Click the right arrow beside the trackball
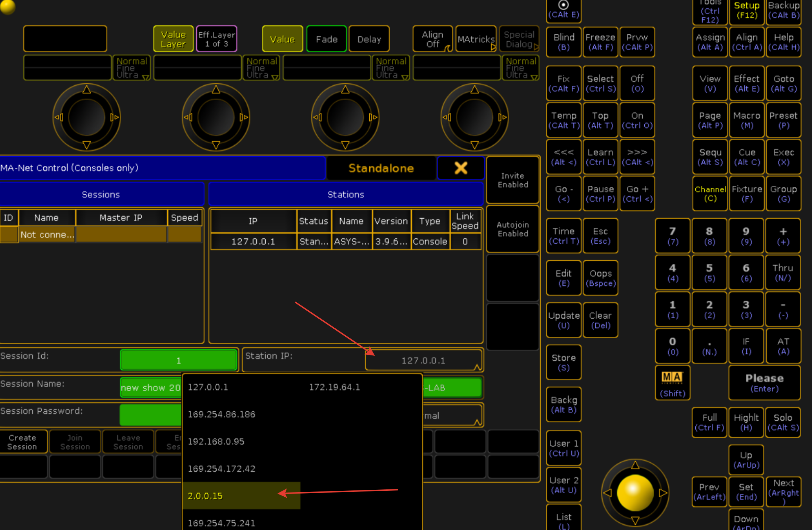Image resolution: width=812 pixels, height=530 pixels. coord(663,493)
